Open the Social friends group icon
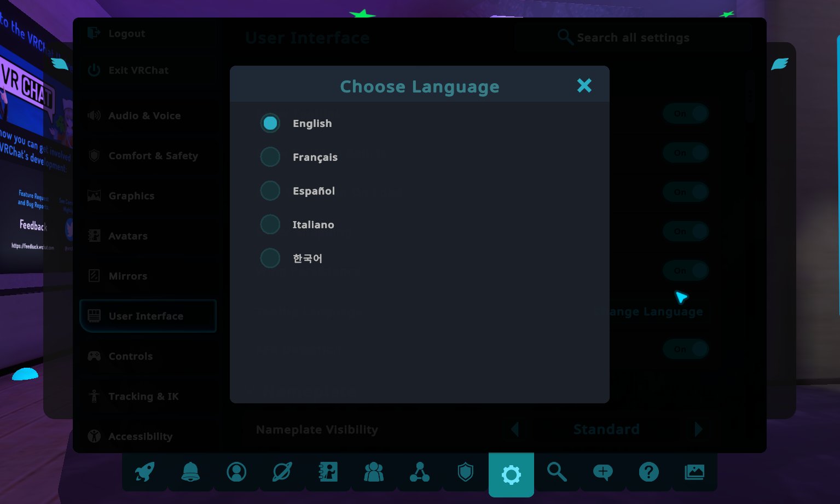The image size is (840, 504). click(374, 472)
